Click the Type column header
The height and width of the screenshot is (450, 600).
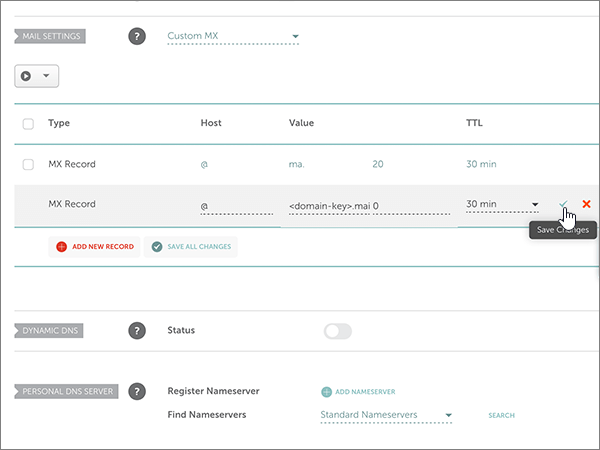point(59,123)
